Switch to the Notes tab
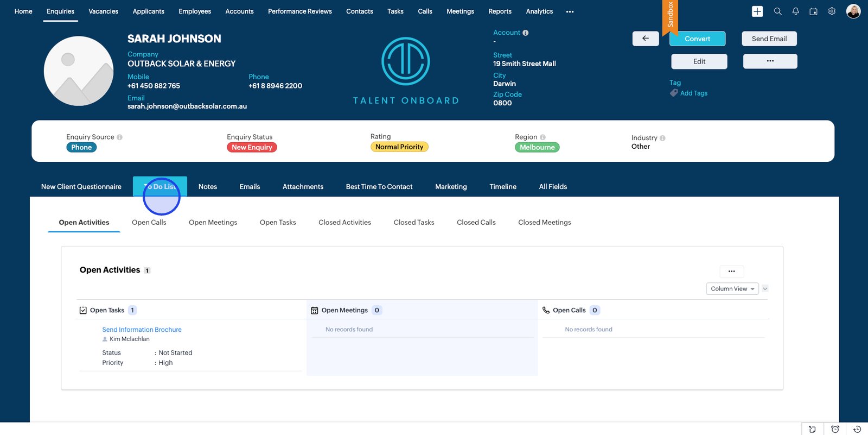868x435 pixels. 207,187
